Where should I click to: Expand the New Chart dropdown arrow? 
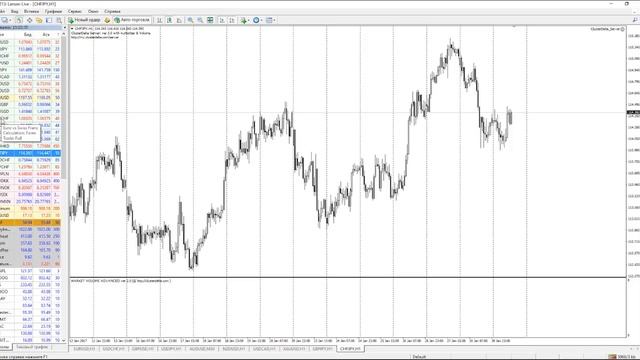pyautogui.click(x=10, y=20)
